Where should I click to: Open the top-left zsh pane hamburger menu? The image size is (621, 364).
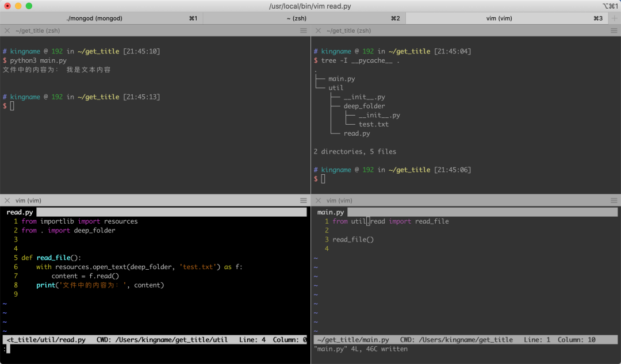pyautogui.click(x=304, y=30)
